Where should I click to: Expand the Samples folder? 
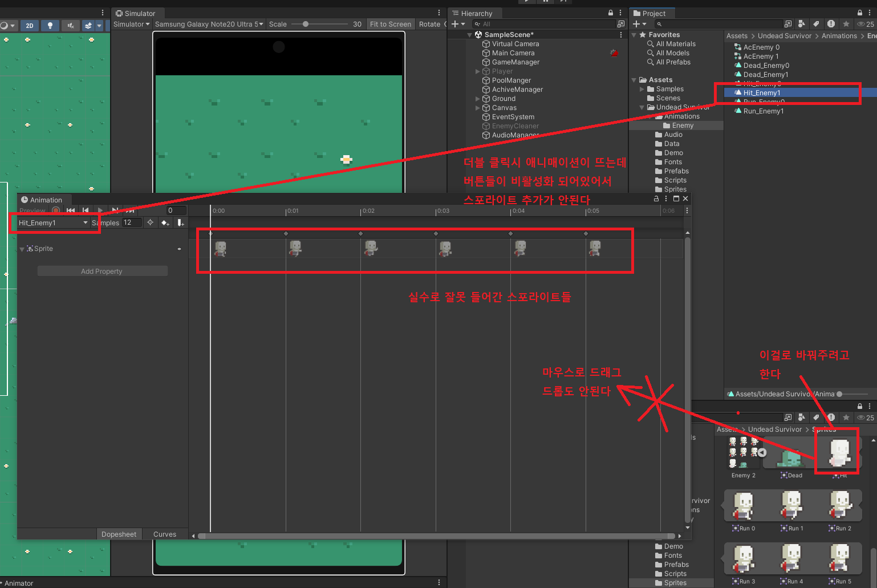642,89
